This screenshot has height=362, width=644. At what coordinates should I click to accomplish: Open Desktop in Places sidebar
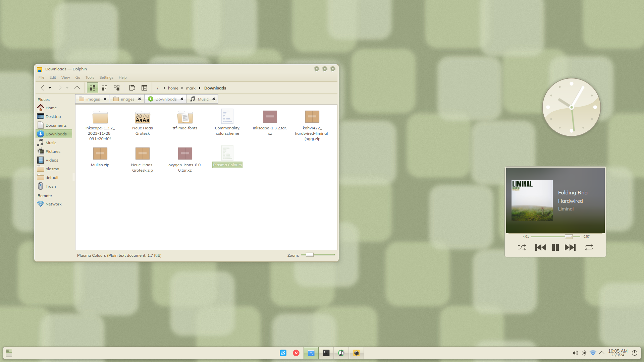(54, 117)
